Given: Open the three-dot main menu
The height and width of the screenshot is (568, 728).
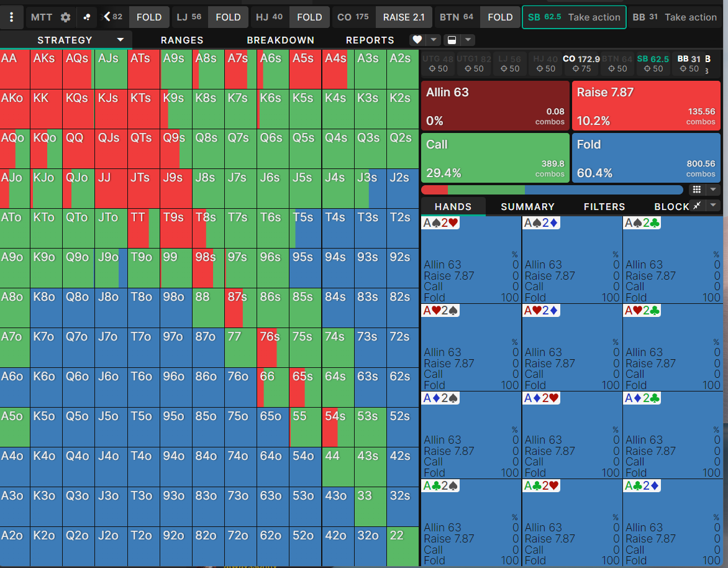Looking at the screenshot, I should (12, 17).
